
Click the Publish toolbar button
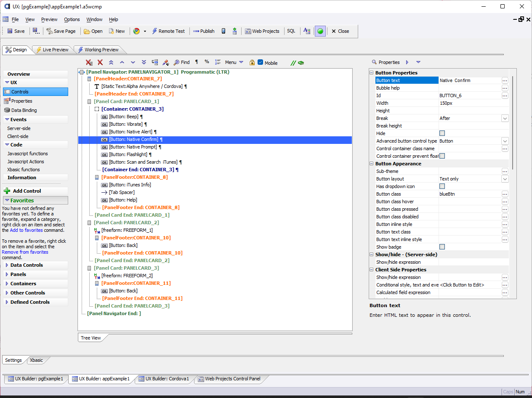(x=204, y=31)
